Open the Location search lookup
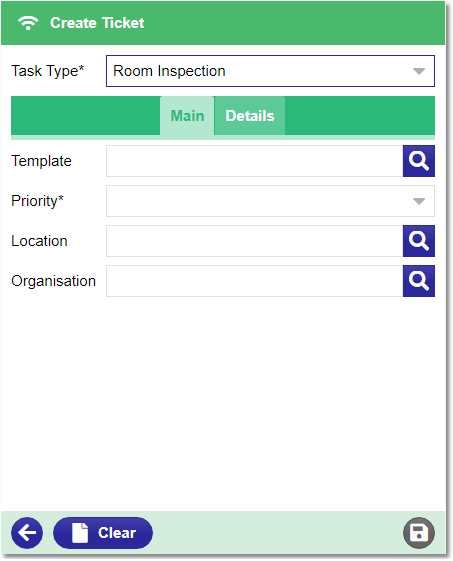The width and height of the screenshot is (453, 561). (x=419, y=241)
